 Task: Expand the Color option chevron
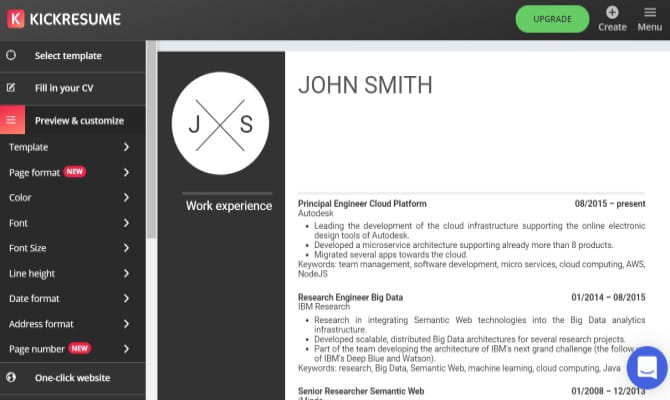point(126,197)
